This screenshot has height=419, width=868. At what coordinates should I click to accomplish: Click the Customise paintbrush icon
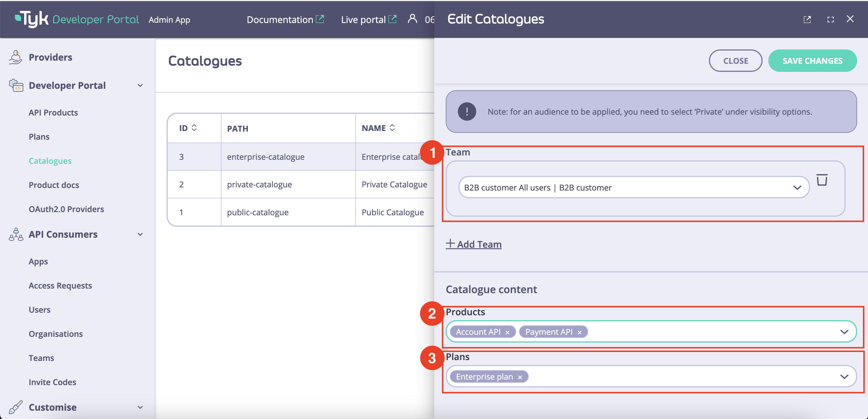pyautogui.click(x=15, y=407)
